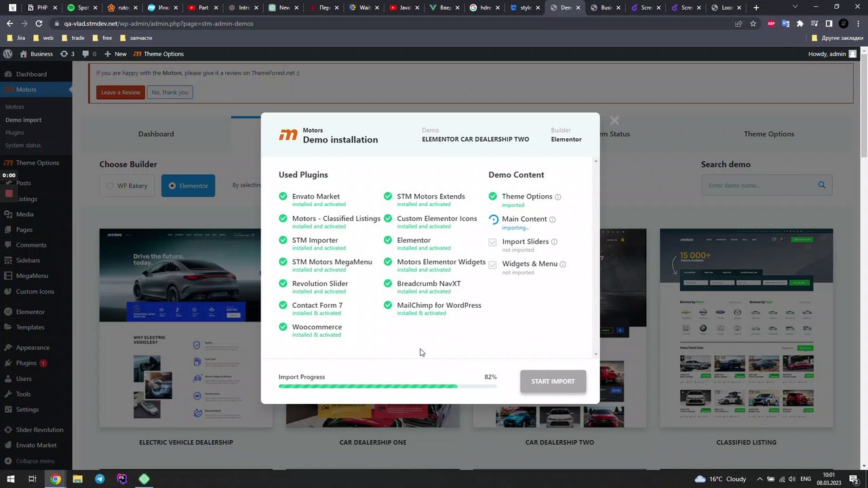Open Elementor in the sidebar
The height and width of the screenshot is (488, 868).
pyautogui.click(x=31, y=312)
